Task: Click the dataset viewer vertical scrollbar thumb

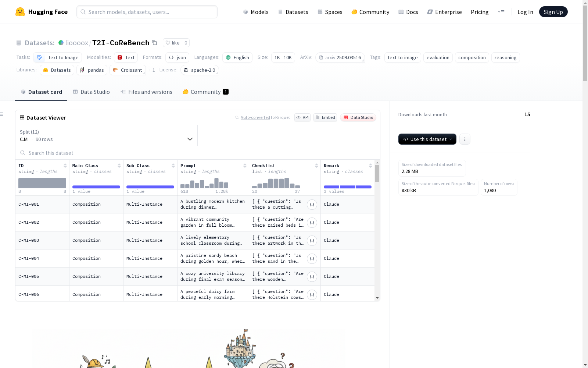Action: point(377,173)
